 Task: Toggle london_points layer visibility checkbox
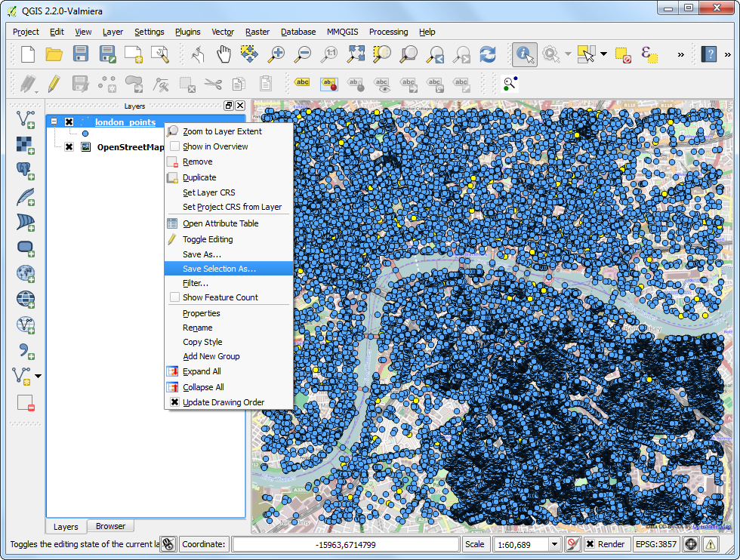(69, 122)
